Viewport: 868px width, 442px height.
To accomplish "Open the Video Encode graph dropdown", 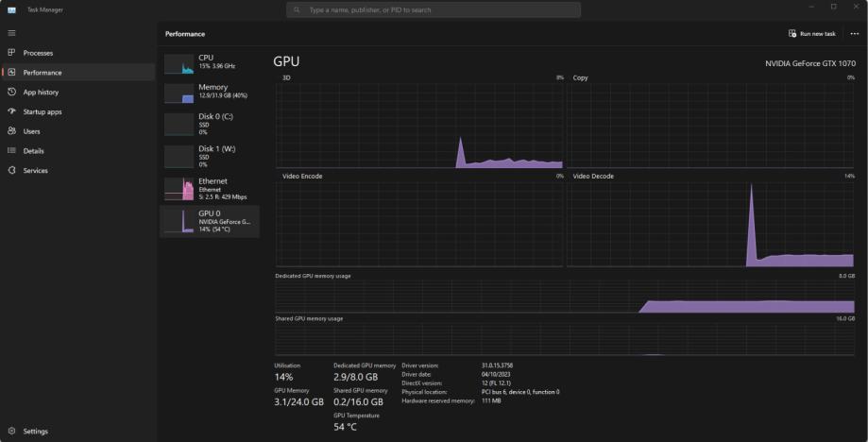I will (x=302, y=176).
